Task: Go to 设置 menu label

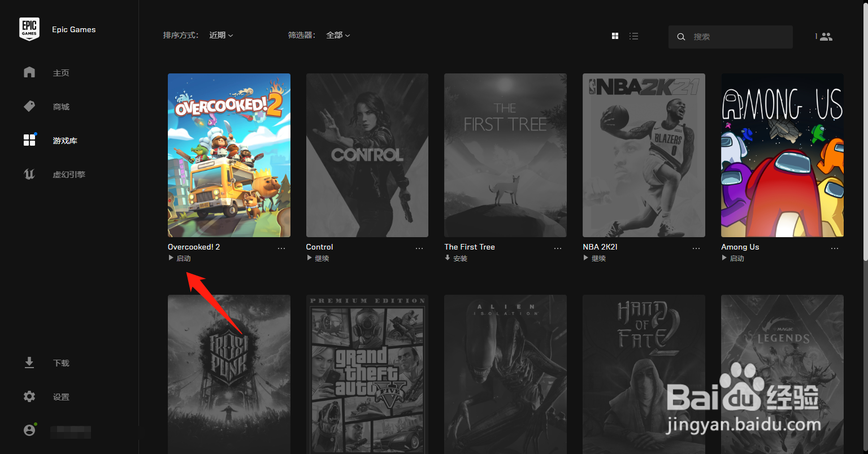Action: coord(61,397)
